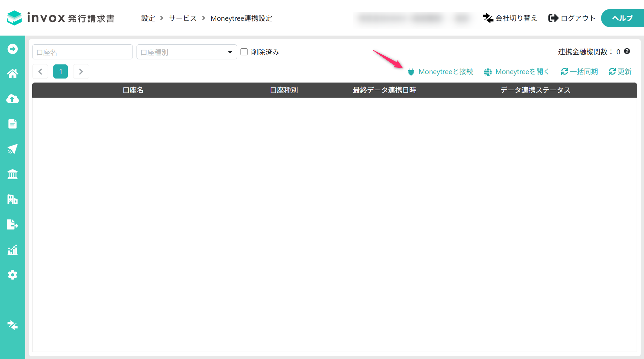Click ログアウト in header
The width and height of the screenshot is (644, 359).
[x=578, y=18]
